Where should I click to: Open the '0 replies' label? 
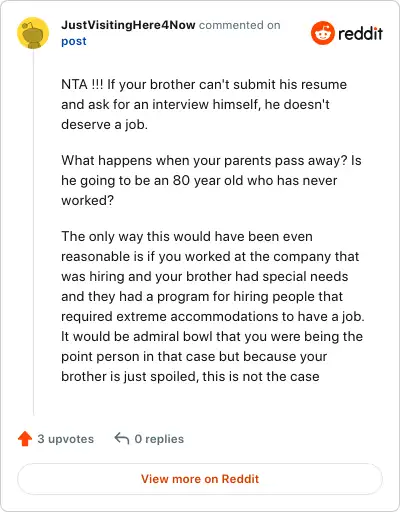(159, 439)
